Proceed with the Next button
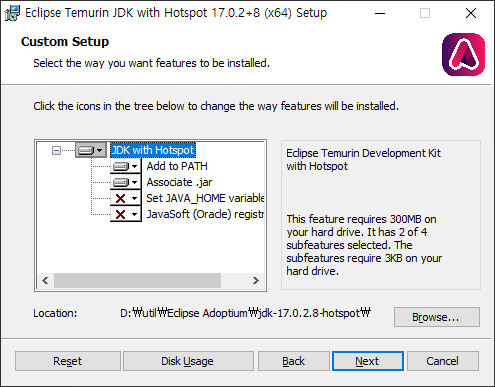Screen dimensions: 495x387 click(x=368, y=361)
